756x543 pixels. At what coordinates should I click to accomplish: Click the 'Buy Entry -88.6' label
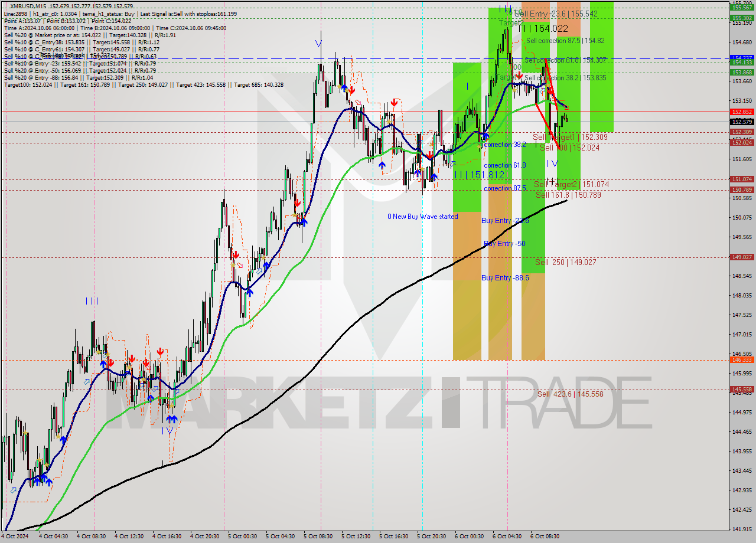pyautogui.click(x=505, y=277)
